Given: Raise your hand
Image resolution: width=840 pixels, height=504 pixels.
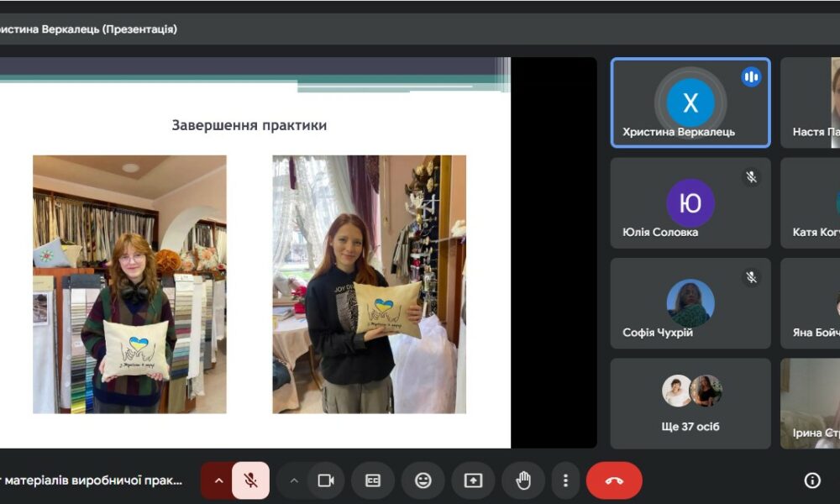Looking at the screenshot, I should (523, 480).
